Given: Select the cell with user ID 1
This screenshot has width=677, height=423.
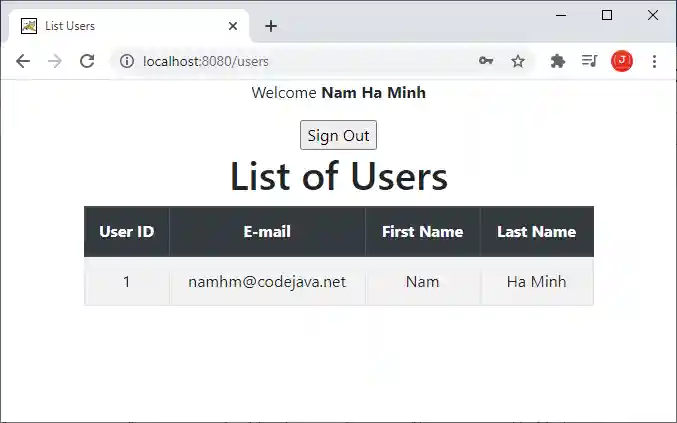Looking at the screenshot, I should [127, 281].
